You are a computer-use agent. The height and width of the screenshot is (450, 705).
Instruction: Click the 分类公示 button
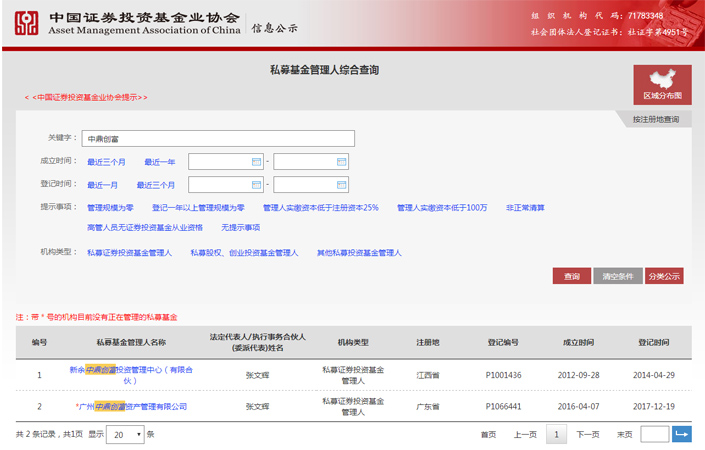tap(664, 276)
